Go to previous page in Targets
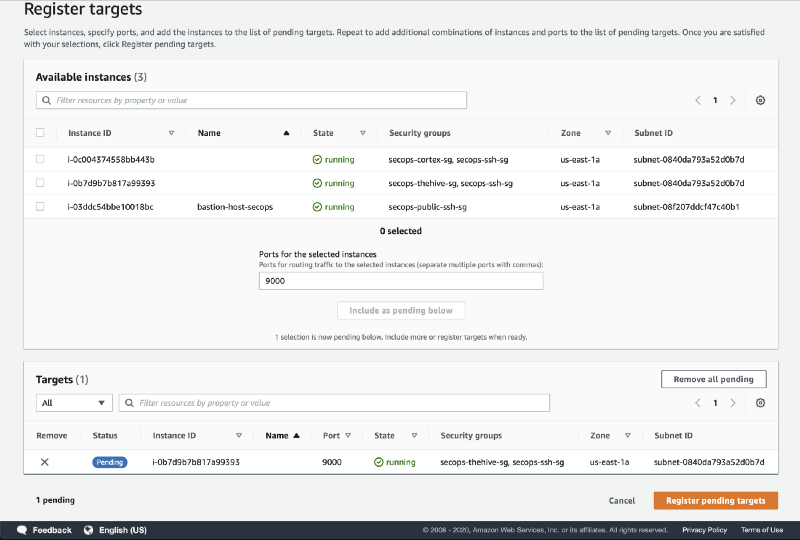The image size is (800, 540). point(698,403)
